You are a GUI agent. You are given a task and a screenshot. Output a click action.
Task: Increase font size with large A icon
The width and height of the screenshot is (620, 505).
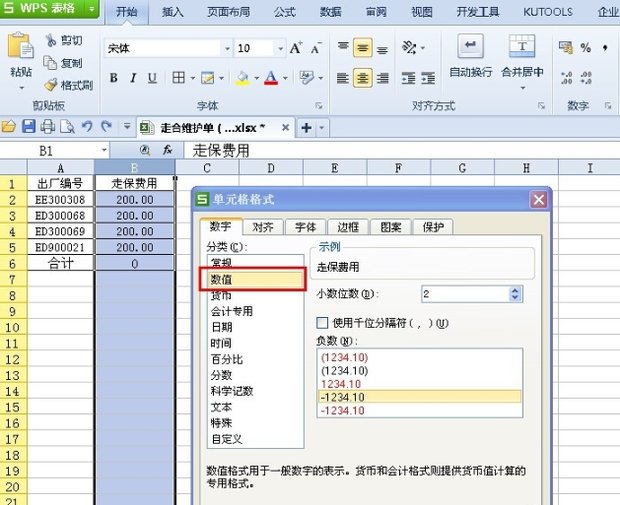(296, 48)
